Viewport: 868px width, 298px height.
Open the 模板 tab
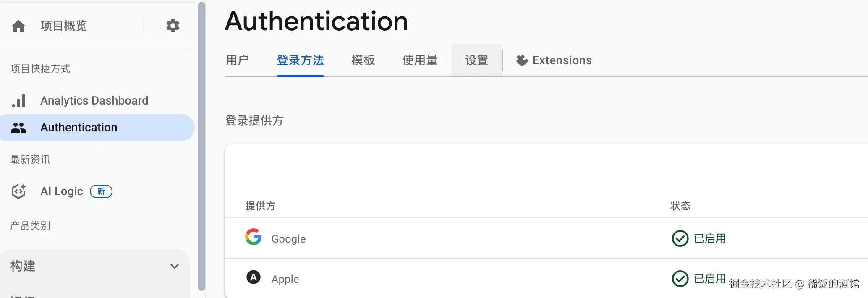[x=363, y=60]
